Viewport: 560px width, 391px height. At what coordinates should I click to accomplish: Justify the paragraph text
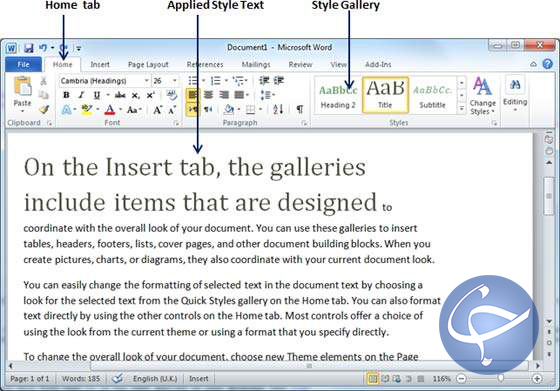239,95
